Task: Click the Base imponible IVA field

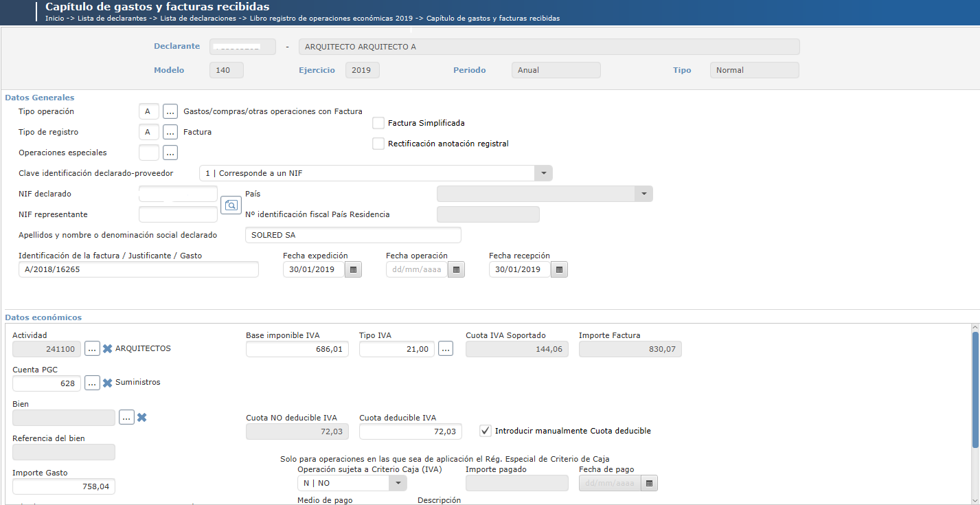Action: pos(297,349)
